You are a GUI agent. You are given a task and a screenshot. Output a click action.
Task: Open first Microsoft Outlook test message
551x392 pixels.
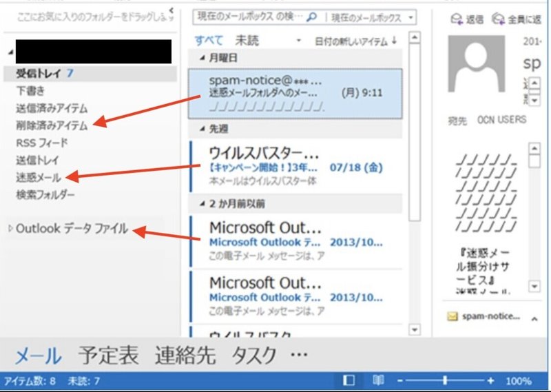click(x=296, y=241)
